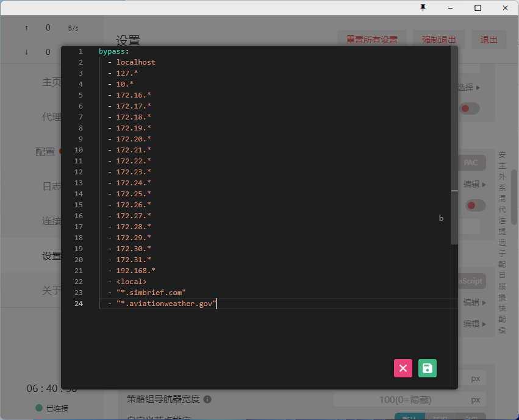Viewport: 519px width, 420px height.
Task: Click the 策略组导航器宽度 input field
Action: tap(410, 400)
